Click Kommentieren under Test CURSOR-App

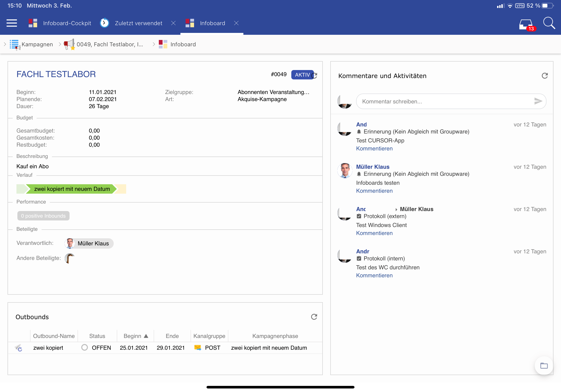pos(374,149)
